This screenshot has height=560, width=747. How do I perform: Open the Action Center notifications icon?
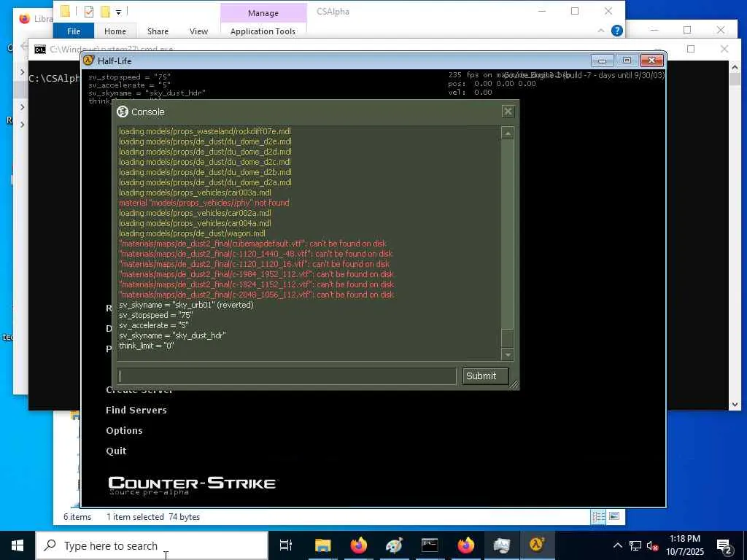tap(724, 545)
